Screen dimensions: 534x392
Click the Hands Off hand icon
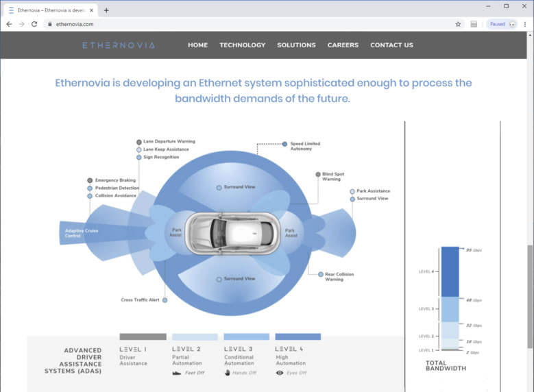[x=228, y=373]
